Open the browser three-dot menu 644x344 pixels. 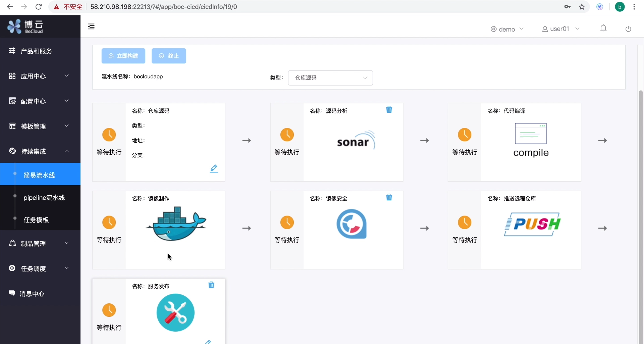pyautogui.click(x=634, y=7)
